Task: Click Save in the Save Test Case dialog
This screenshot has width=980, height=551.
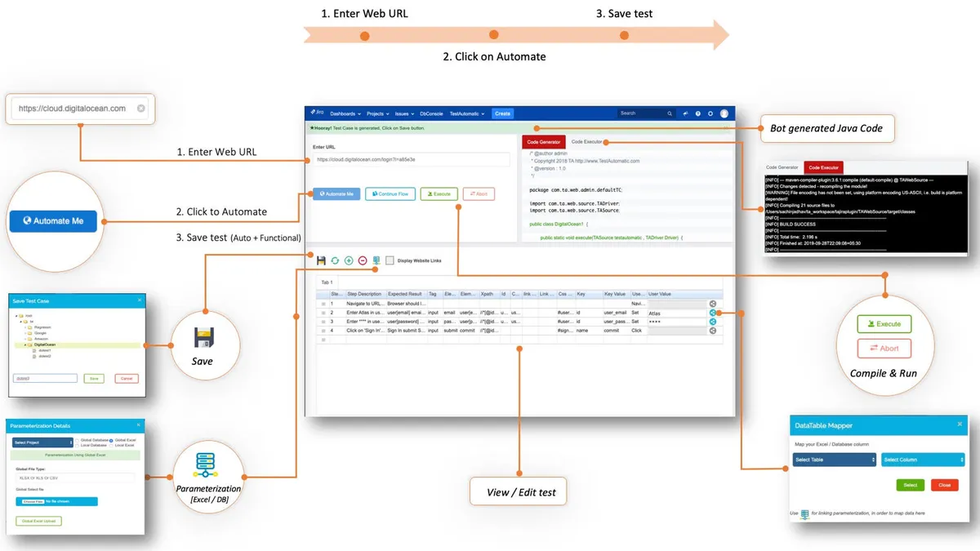Action: (x=94, y=378)
